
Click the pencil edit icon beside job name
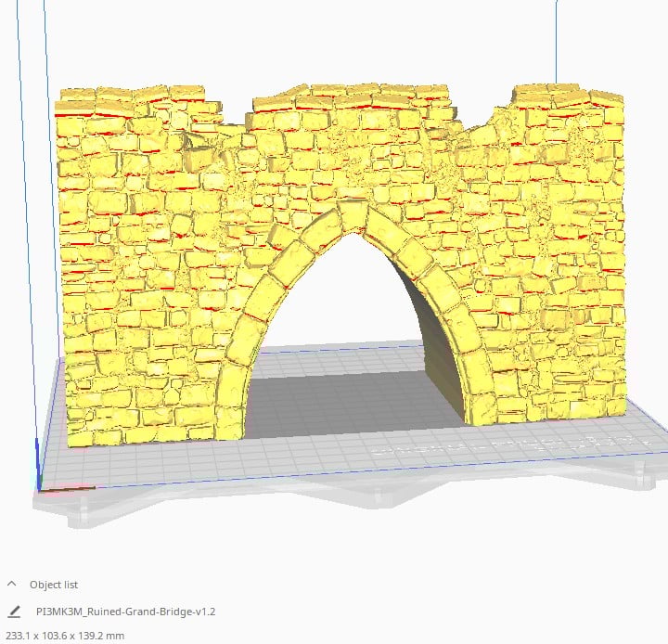point(13,612)
